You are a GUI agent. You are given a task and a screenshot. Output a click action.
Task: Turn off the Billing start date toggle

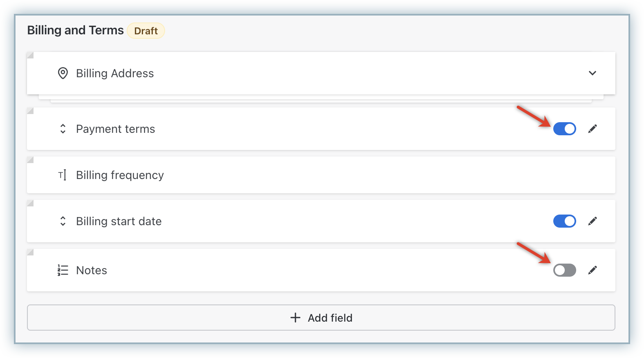pos(564,221)
